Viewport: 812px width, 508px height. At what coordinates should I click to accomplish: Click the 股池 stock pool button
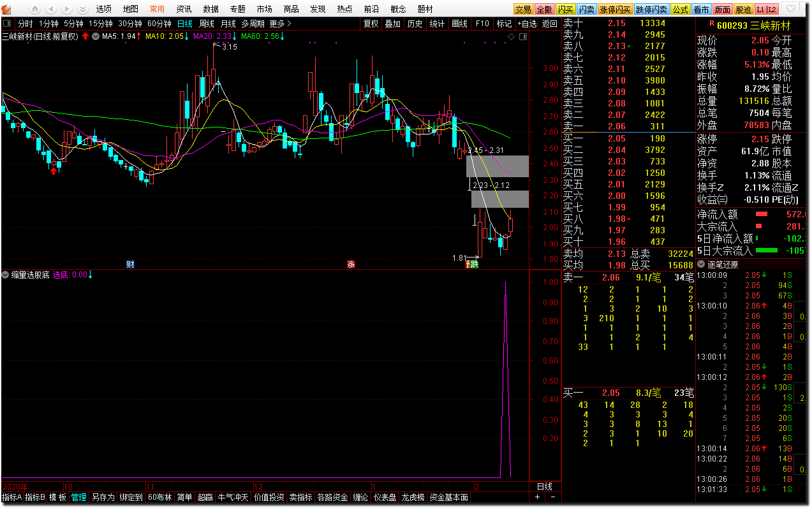743,10
